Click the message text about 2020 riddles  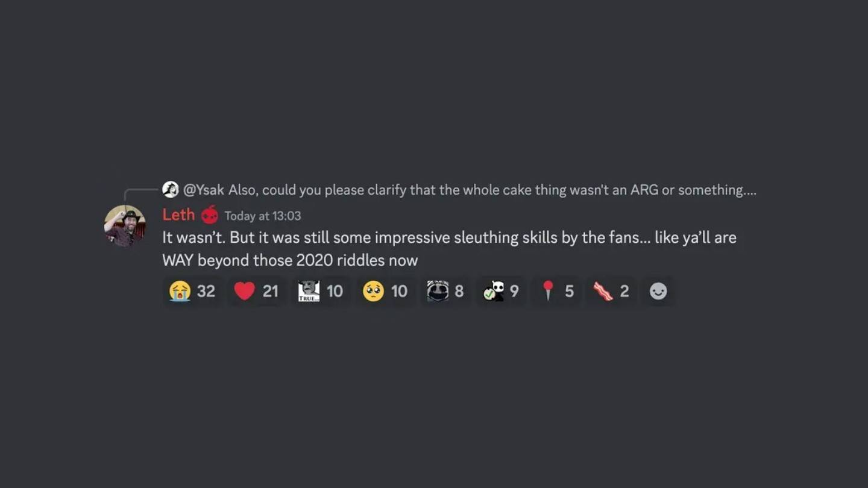tap(289, 260)
